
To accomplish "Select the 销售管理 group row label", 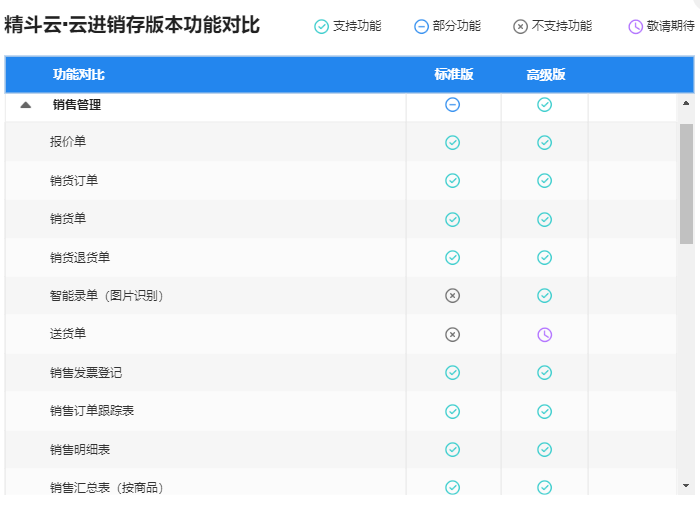I will 77,105.
